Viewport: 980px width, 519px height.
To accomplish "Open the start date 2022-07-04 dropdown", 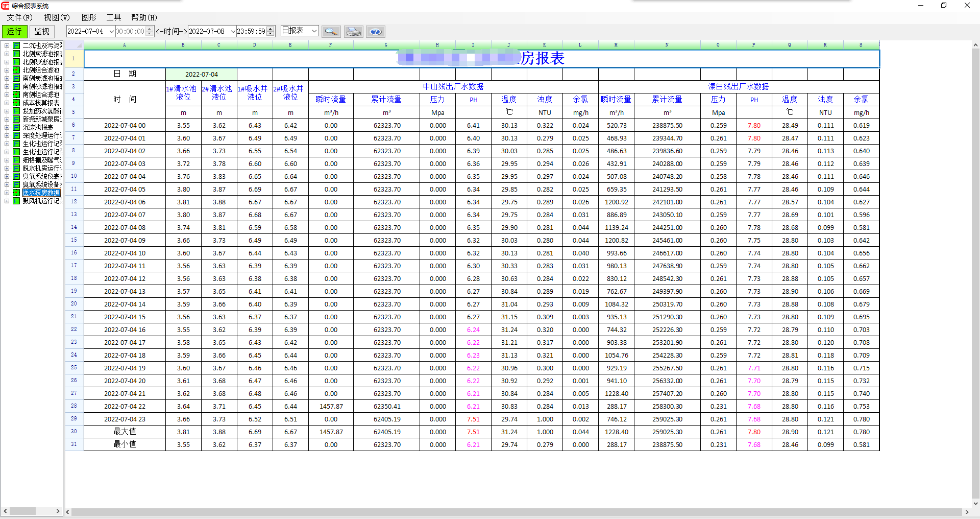I will (x=111, y=32).
